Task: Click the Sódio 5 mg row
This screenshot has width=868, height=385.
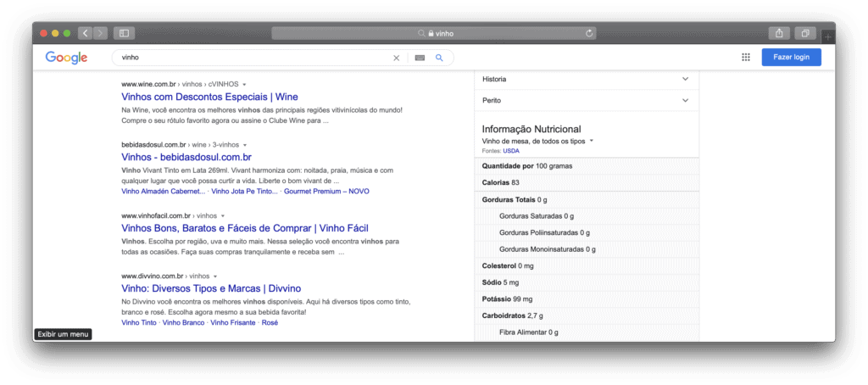Action: click(587, 282)
